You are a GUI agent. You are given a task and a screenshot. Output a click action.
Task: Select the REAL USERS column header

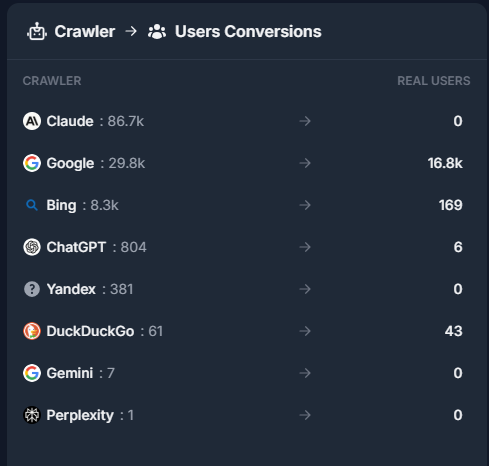click(434, 81)
